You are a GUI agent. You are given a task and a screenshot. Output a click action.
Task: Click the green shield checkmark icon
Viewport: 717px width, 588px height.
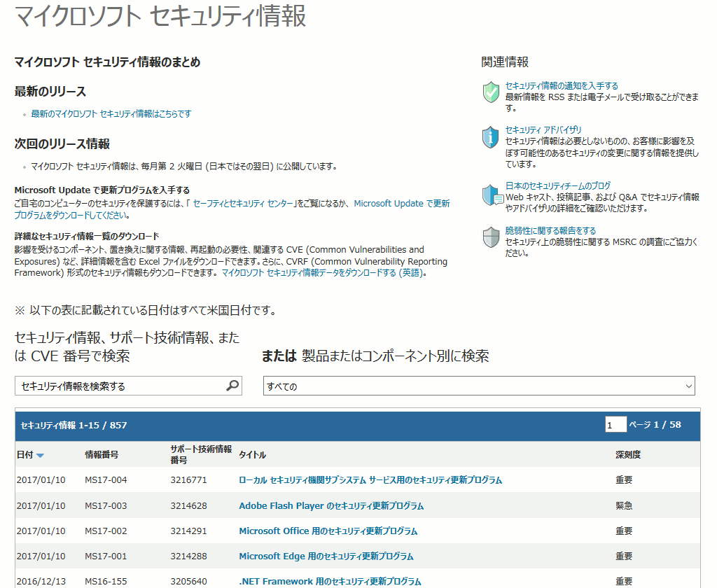[491, 92]
